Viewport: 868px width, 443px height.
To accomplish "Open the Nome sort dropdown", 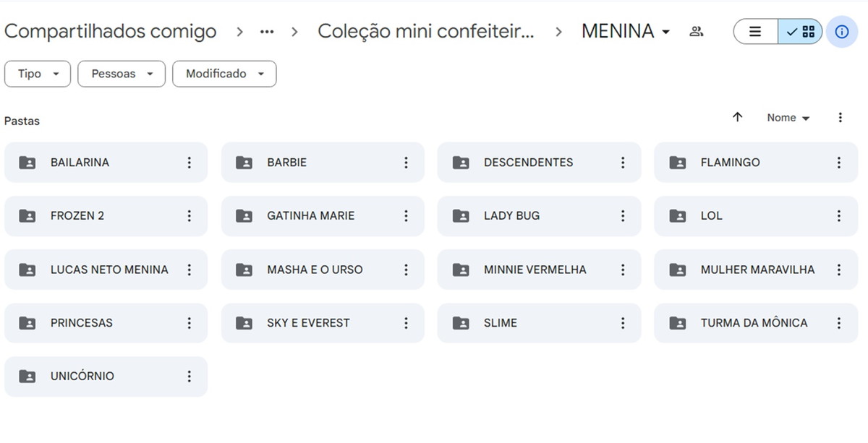I will (x=788, y=118).
